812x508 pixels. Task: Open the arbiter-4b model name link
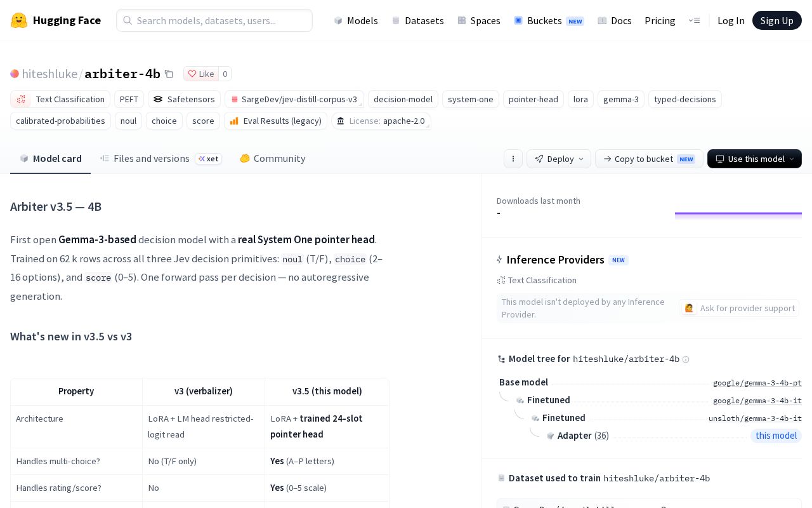click(122, 74)
